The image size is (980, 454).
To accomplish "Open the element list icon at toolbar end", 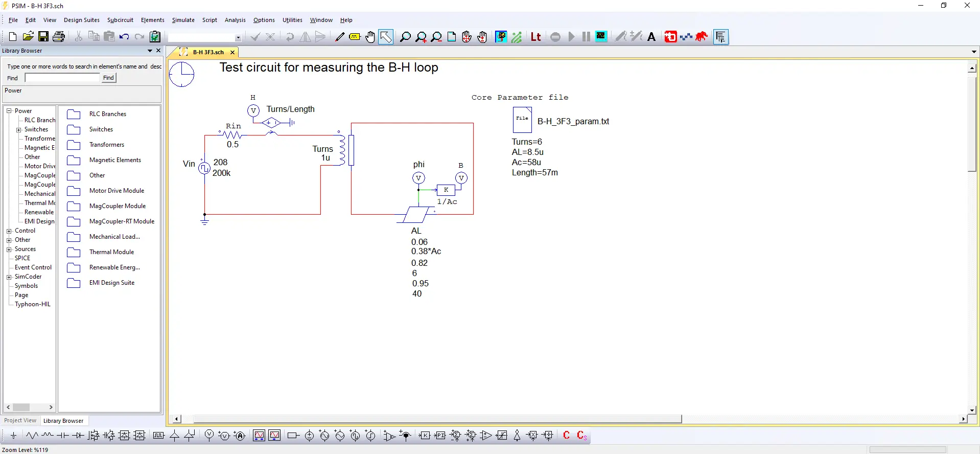I will [x=720, y=37].
